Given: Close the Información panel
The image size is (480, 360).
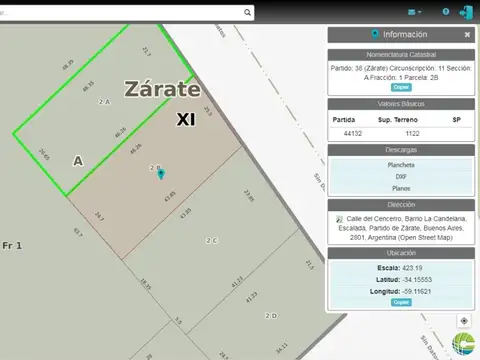Looking at the screenshot, I should [467, 34].
